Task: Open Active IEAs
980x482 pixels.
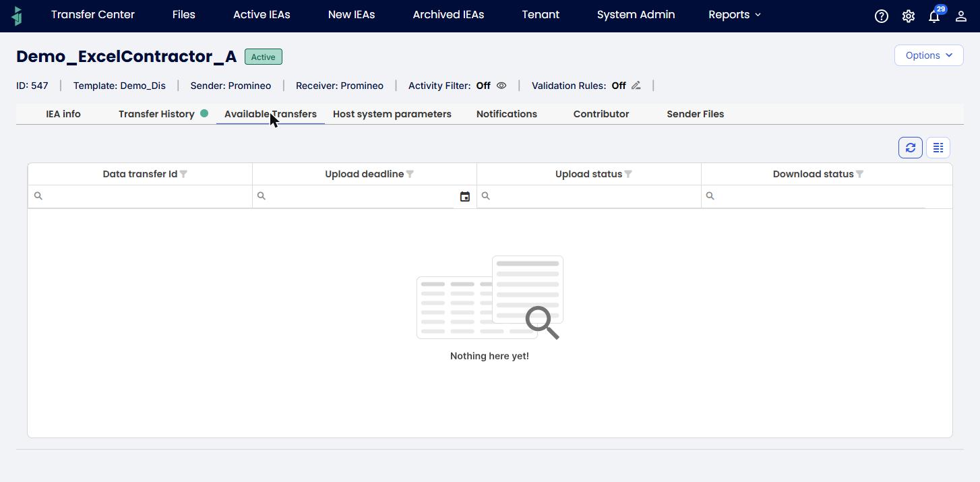Action: (262, 15)
